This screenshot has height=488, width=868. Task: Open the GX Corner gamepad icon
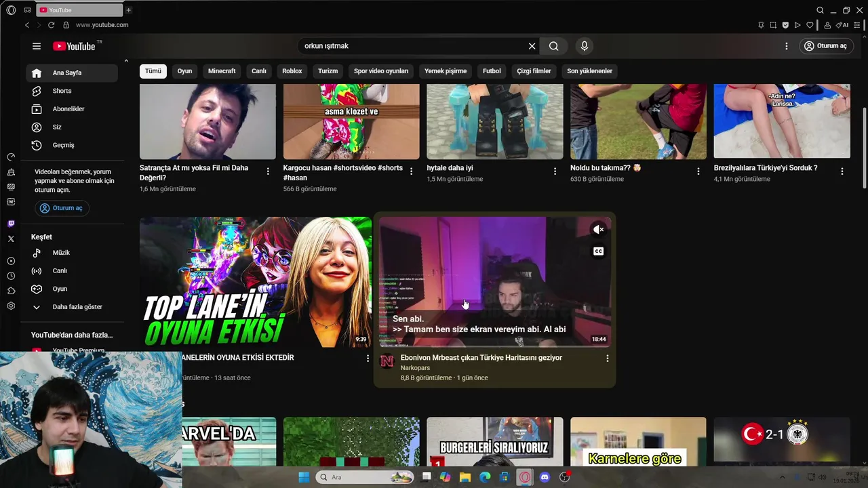(x=27, y=10)
